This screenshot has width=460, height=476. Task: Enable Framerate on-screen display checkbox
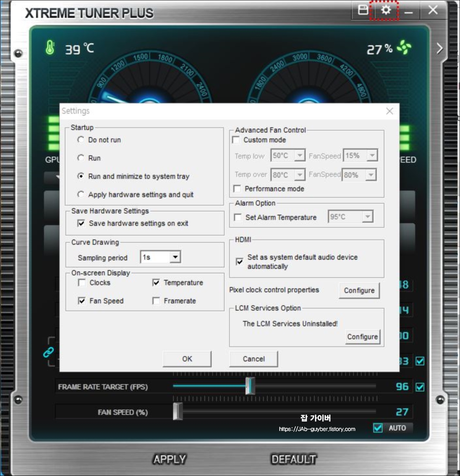point(156,301)
